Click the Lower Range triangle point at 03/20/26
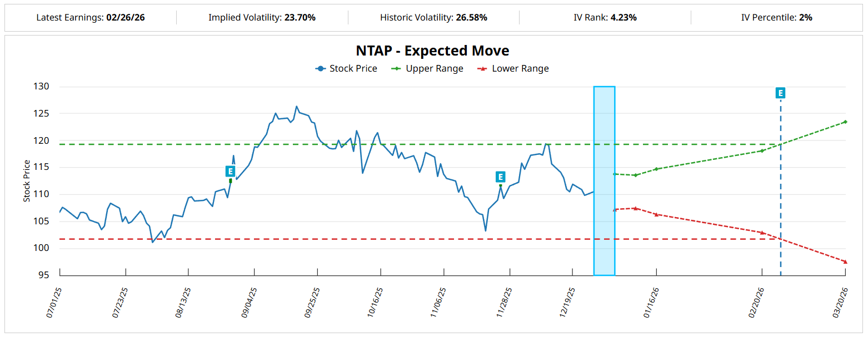This screenshot has width=868, height=337. point(845,261)
